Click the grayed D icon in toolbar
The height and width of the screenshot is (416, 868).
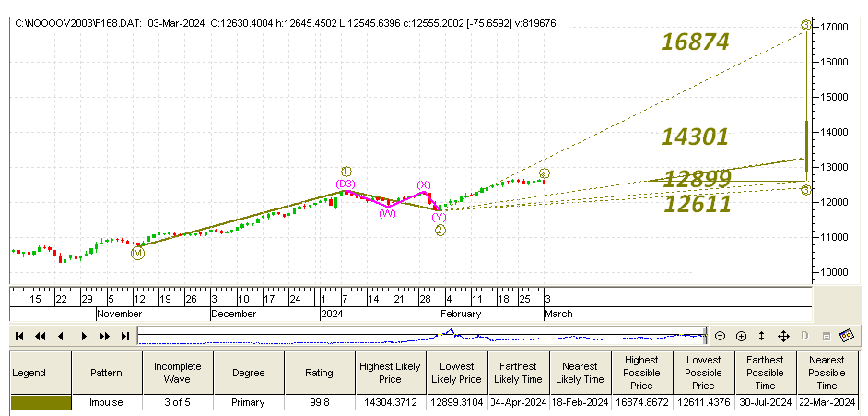click(x=805, y=336)
